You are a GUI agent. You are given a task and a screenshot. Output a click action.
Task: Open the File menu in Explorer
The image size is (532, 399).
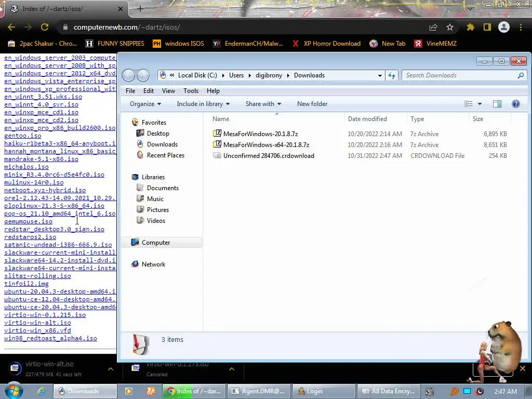[x=130, y=91]
